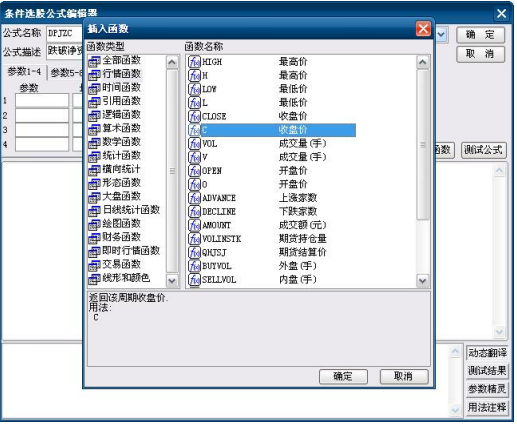The width and height of the screenshot is (517, 424).
Task: Cancel the 插入函数 dialog with 取消
Action: tap(404, 377)
